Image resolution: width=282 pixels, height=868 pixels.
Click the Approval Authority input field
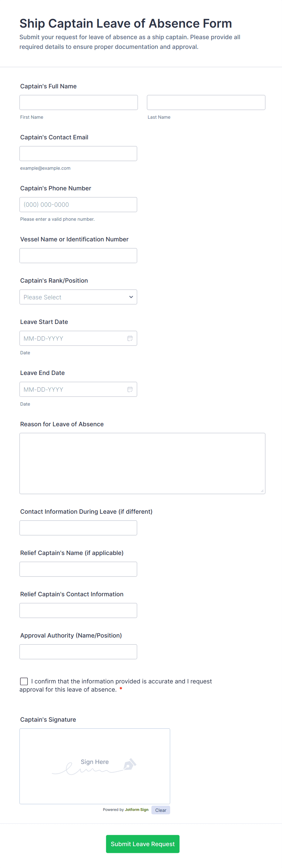(78, 652)
